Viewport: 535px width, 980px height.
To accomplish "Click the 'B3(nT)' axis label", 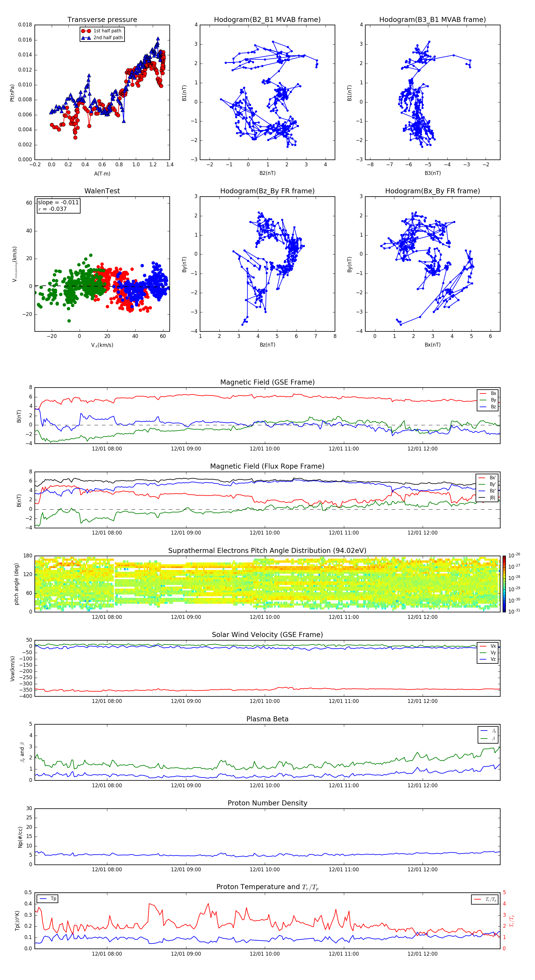I will (432, 173).
